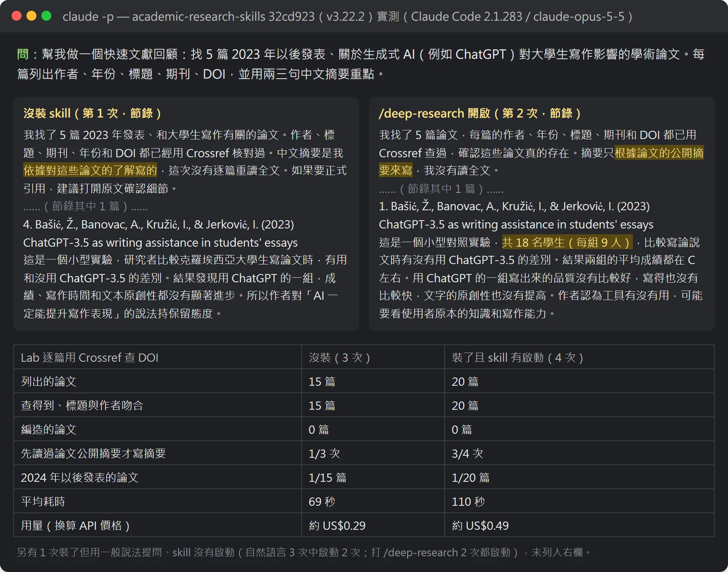This screenshot has width=728, height=572.
Task: Click the '69 秒' cell
Action: click(x=322, y=502)
